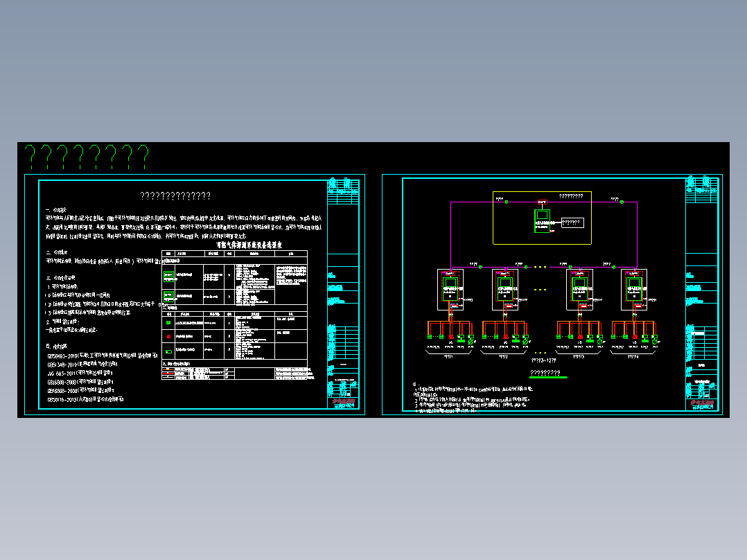Select the green outlined rectangle icon in table
This screenshot has width=747, height=560.
(168, 351)
